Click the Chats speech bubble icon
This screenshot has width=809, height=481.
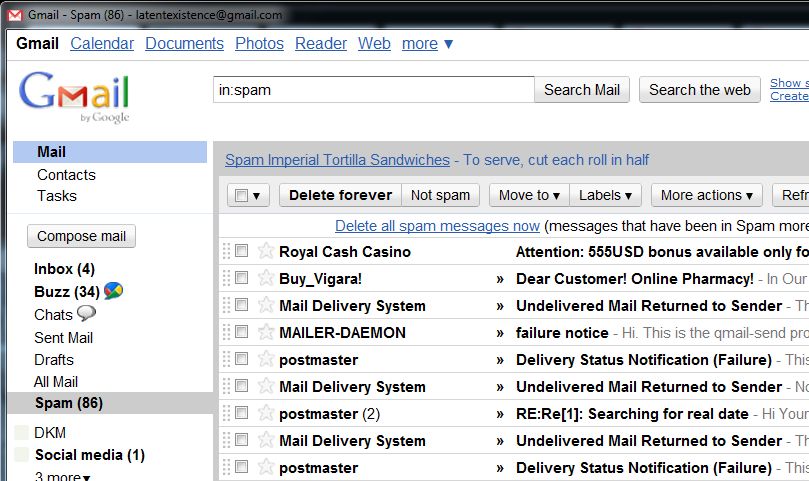tap(86, 313)
